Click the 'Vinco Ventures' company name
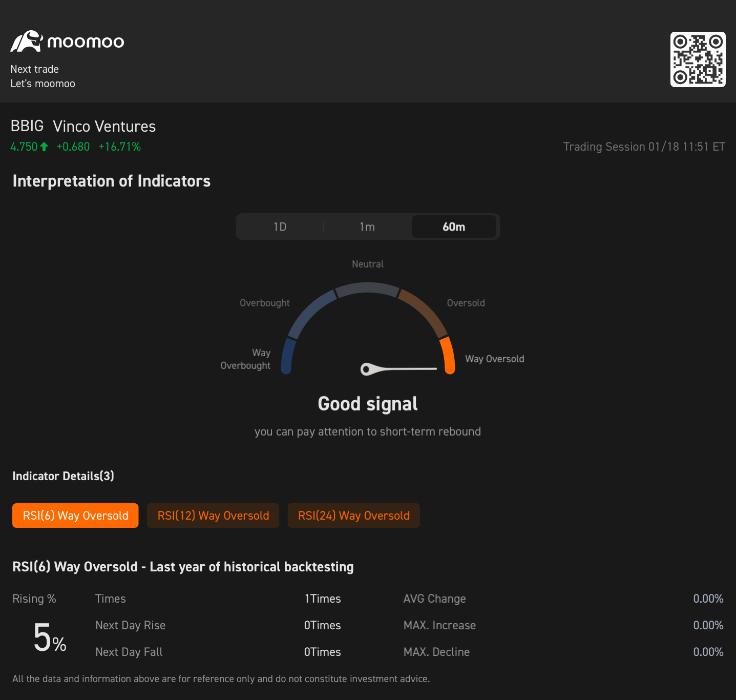The height and width of the screenshot is (700, 736). pyautogui.click(x=104, y=126)
